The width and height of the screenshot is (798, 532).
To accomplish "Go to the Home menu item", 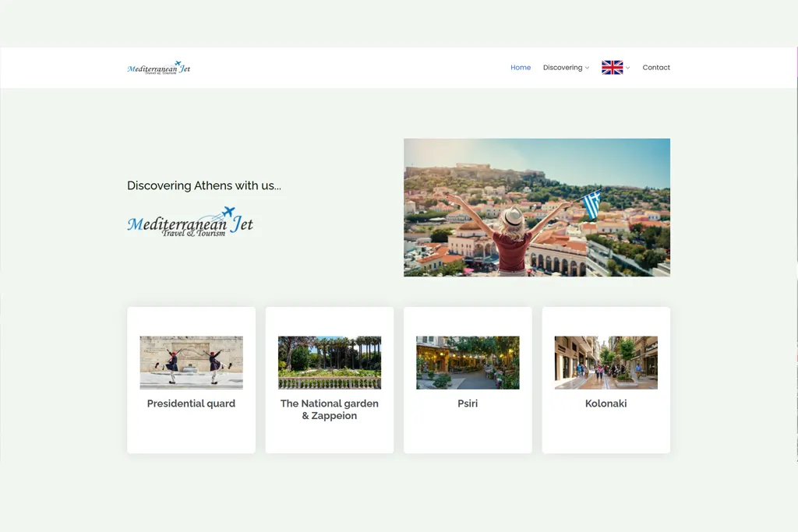I will click(x=521, y=68).
